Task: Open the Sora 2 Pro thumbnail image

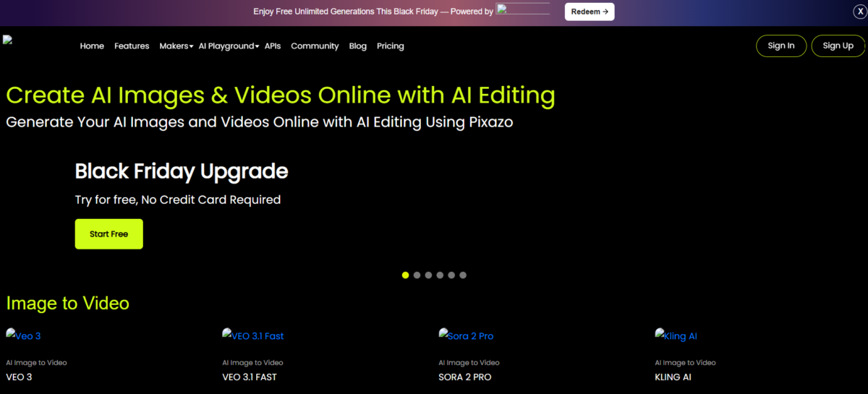Action: click(x=467, y=335)
